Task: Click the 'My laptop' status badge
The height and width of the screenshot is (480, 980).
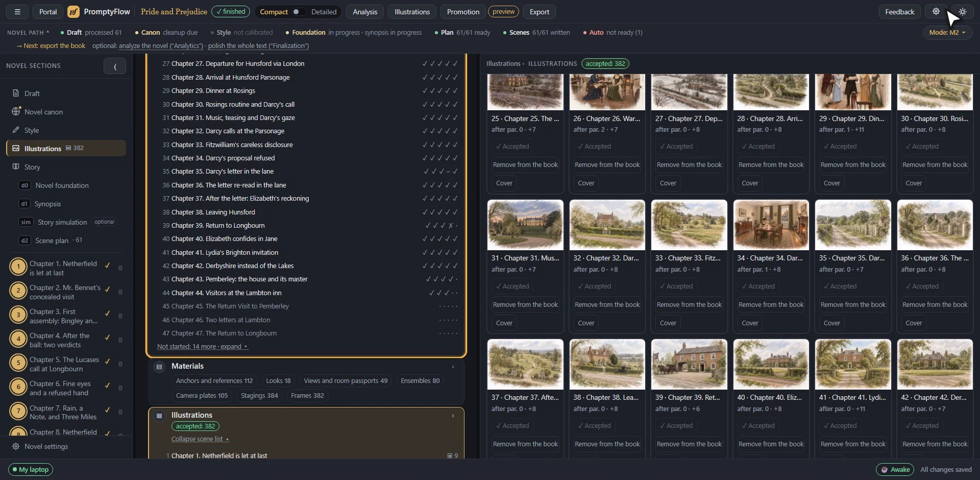Action: tap(31, 470)
